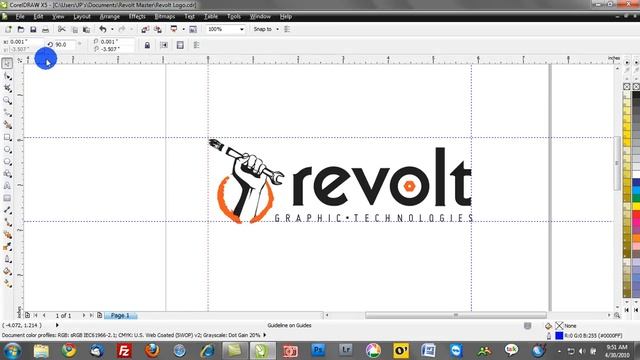Select the Zoom magnifier tool
The width and height of the screenshot is (640, 360).
click(x=7, y=100)
